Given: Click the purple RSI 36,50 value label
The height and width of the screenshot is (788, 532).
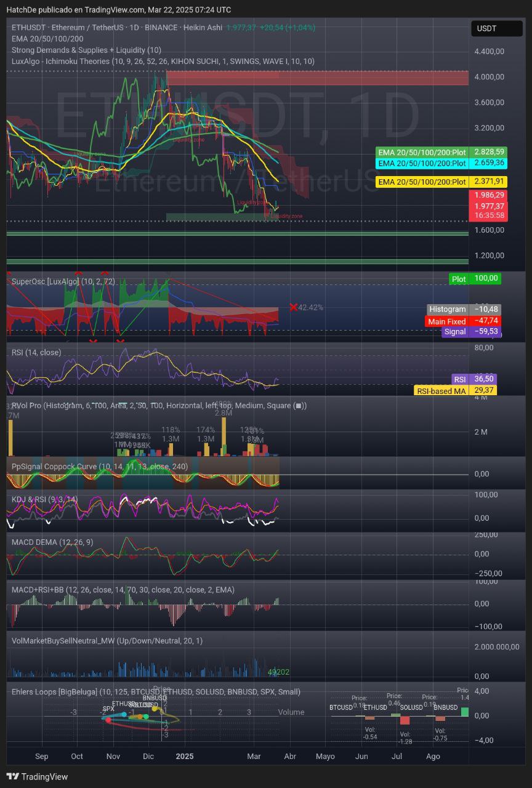Looking at the screenshot, I should pos(473,379).
